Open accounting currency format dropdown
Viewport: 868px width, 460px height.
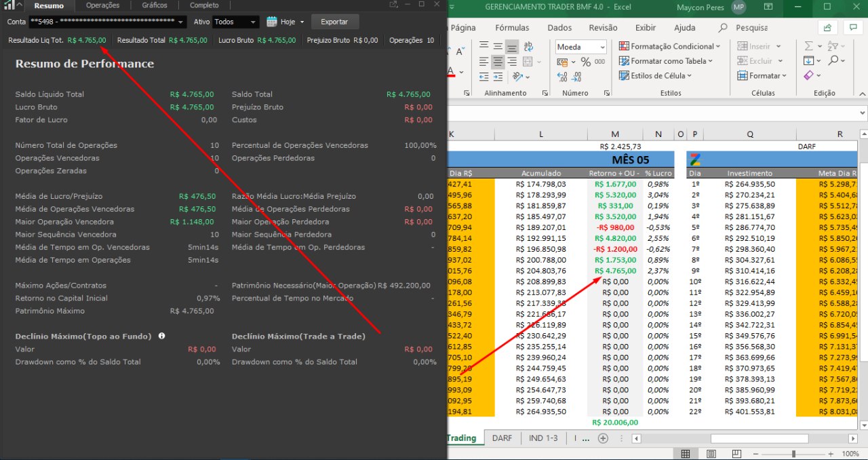574,62
